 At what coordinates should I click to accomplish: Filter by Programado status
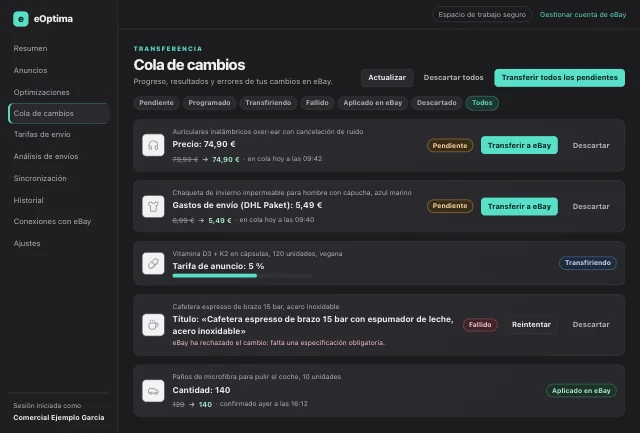(209, 103)
